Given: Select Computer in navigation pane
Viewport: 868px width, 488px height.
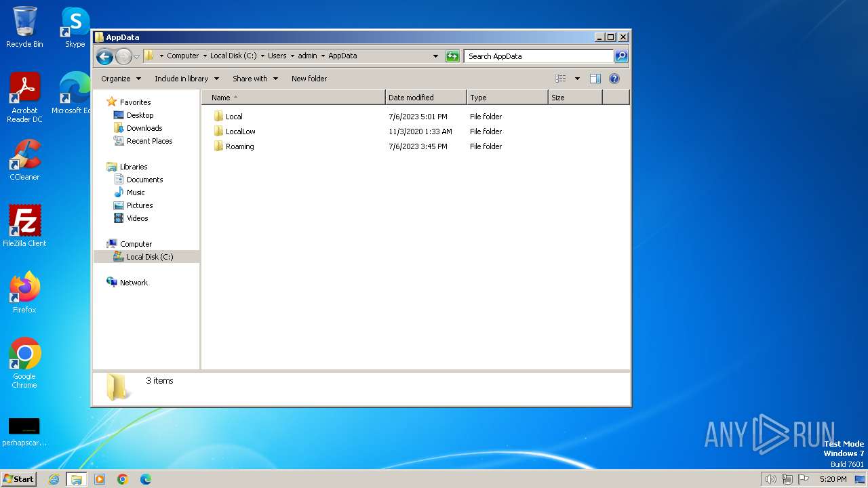Looking at the screenshot, I should [136, 244].
